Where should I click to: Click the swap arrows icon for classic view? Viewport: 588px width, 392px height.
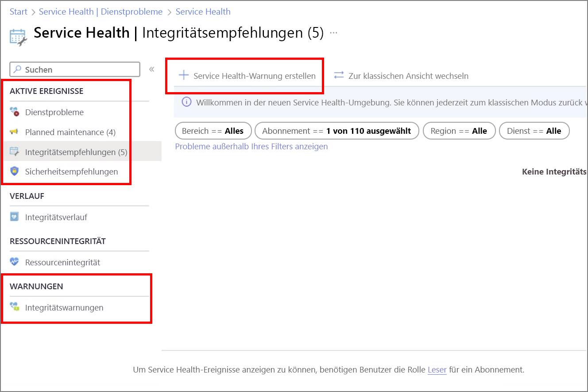[x=339, y=75]
